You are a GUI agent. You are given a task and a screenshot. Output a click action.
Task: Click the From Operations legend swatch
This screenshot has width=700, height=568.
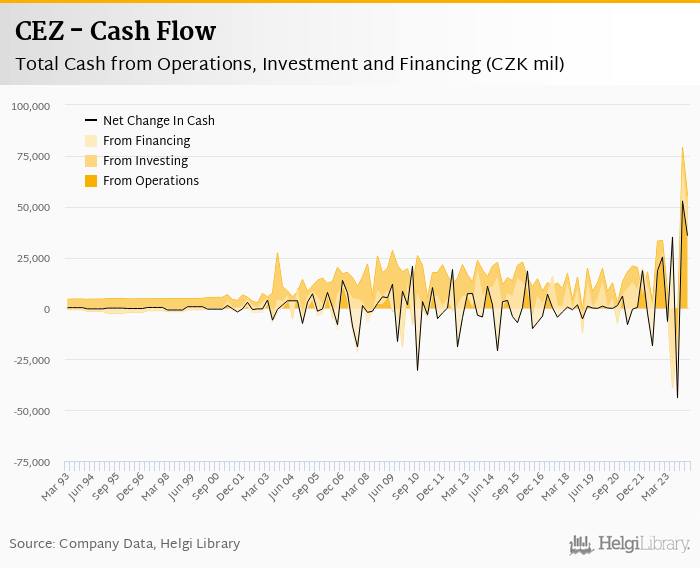90,181
